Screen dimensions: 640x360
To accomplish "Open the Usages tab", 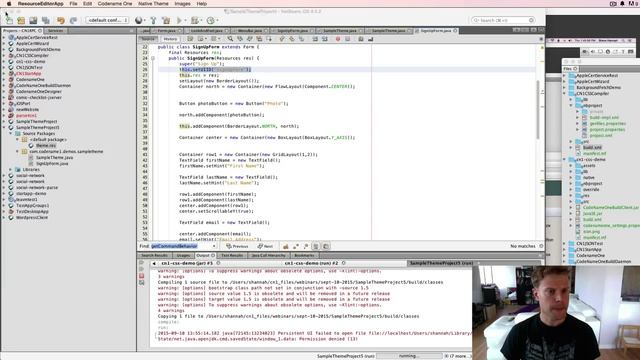I will (183, 255).
